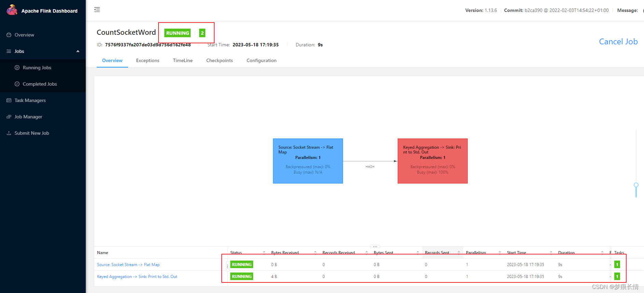Screen dimensions: 644x293
Task: Select the red Keyed Aggregation graph node
Action: (433, 161)
